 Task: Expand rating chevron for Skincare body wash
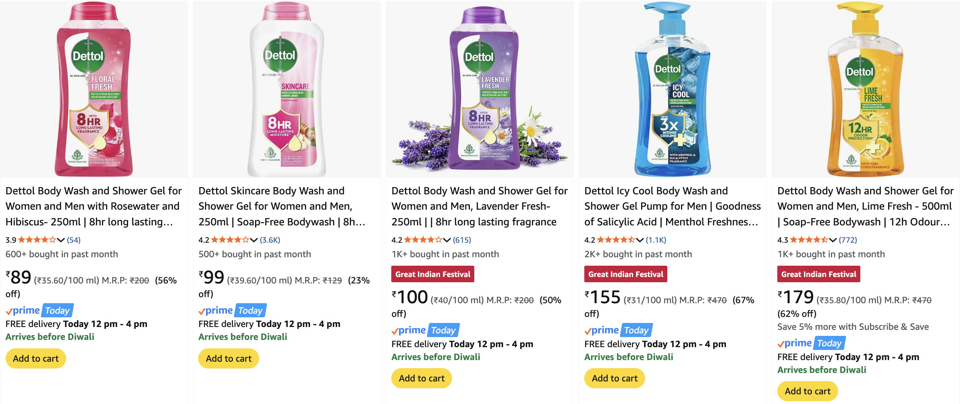coord(254,240)
